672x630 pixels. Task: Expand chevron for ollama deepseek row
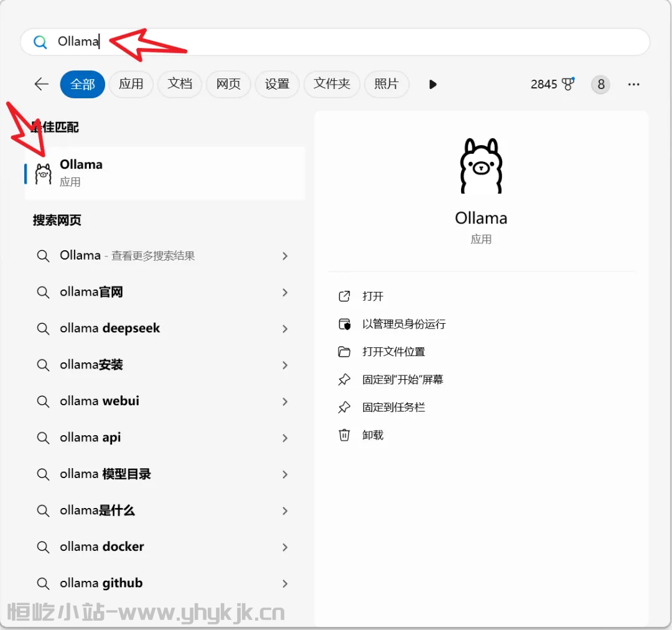(x=285, y=329)
